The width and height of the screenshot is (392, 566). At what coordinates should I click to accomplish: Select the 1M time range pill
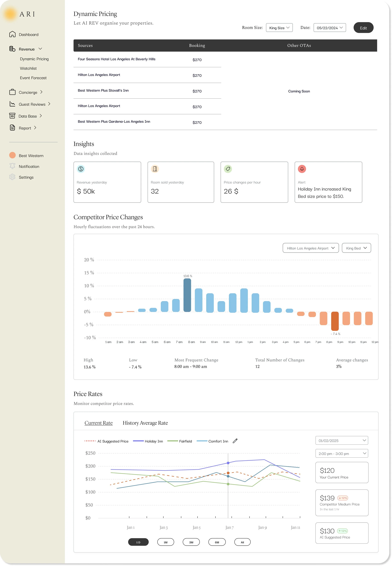point(166,542)
